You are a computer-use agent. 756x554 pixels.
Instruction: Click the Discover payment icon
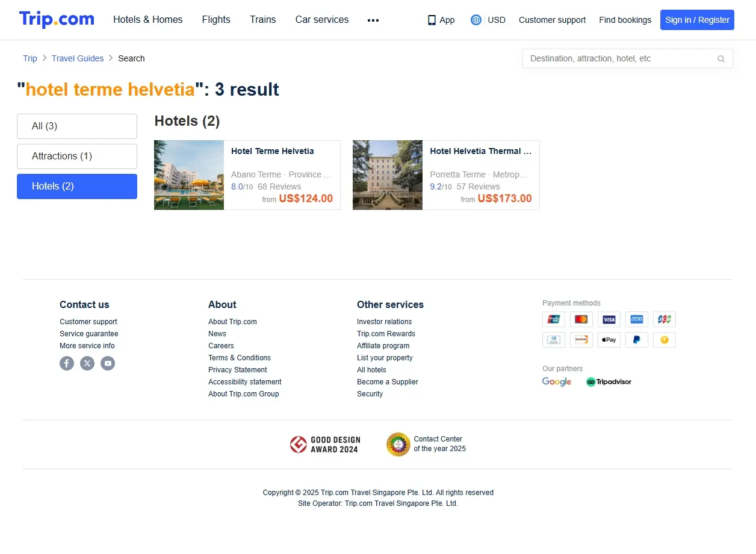click(x=581, y=340)
